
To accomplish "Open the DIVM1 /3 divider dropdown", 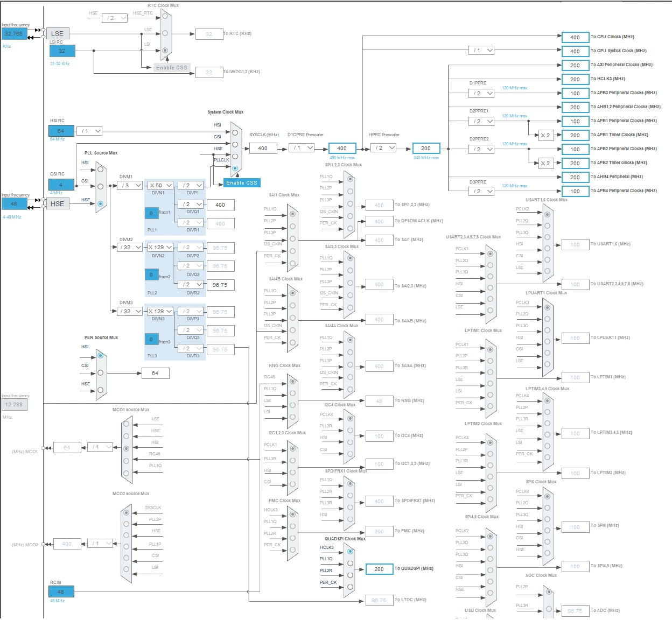I will pyautogui.click(x=130, y=185).
